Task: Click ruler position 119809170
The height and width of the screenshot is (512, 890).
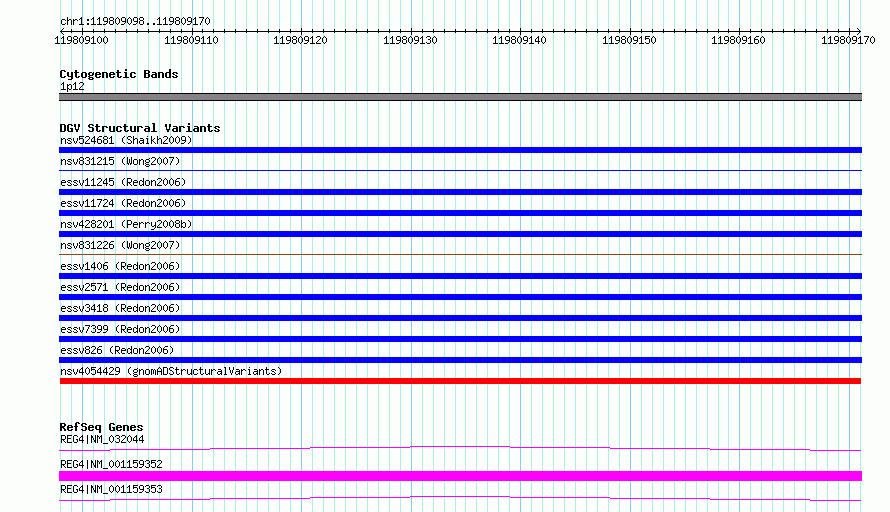Action: click(849, 40)
